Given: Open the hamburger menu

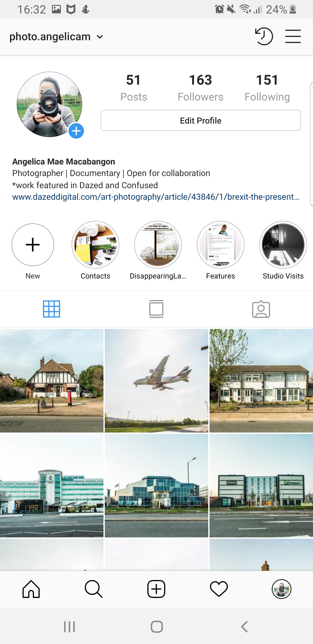Looking at the screenshot, I should [293, 37].
